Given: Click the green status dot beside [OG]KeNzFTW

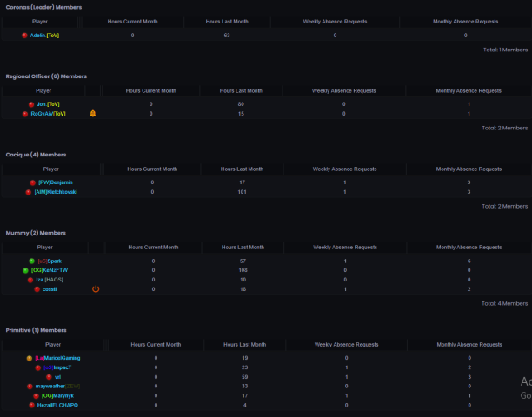Looking at the screenshot, I should [x=25, y=270].
